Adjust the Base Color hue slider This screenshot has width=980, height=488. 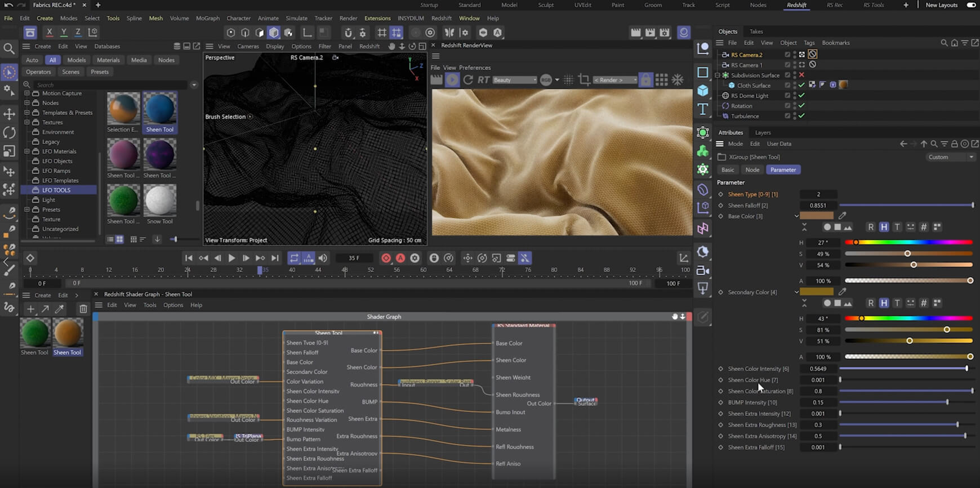(908, 242)
